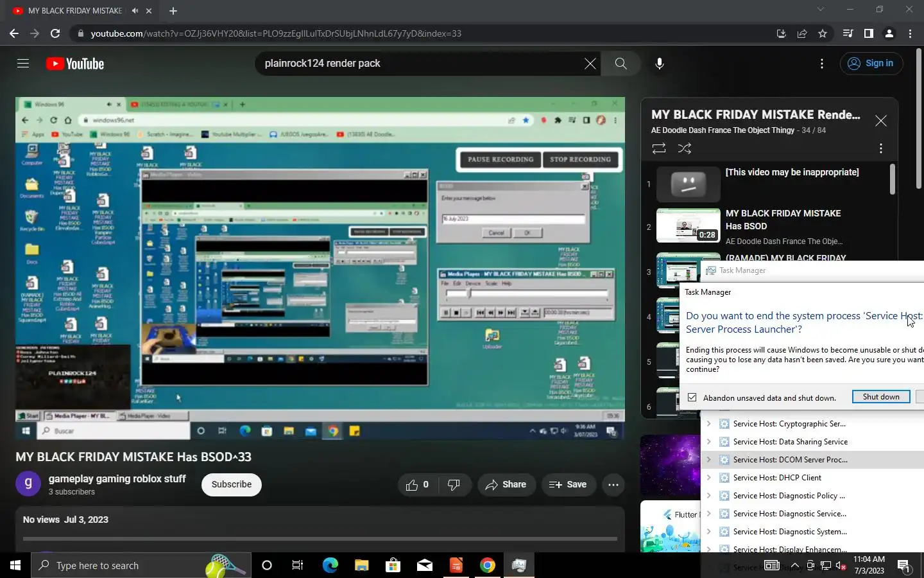Share this video

click(506, 485)
